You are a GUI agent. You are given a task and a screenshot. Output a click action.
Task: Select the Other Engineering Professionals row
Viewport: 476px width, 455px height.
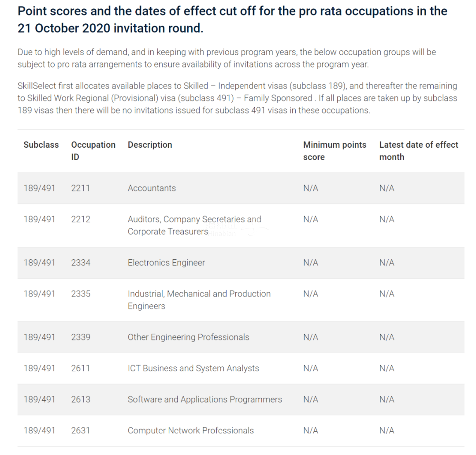[241, 337]
